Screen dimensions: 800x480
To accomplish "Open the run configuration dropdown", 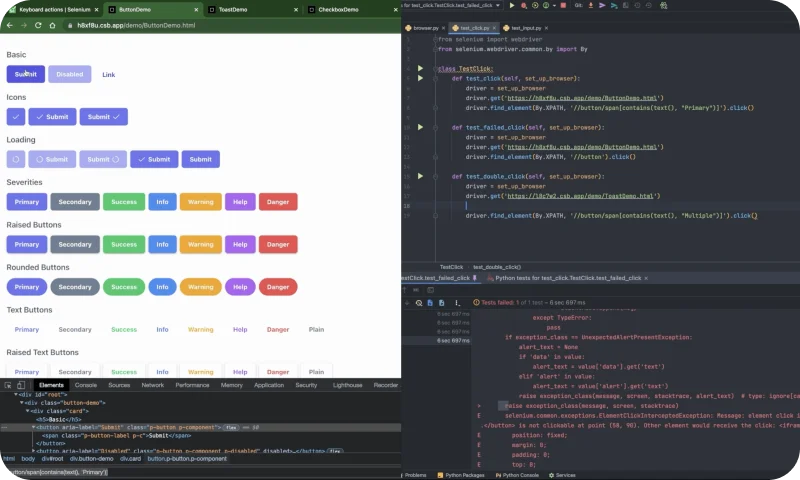I will pos(451,5).
